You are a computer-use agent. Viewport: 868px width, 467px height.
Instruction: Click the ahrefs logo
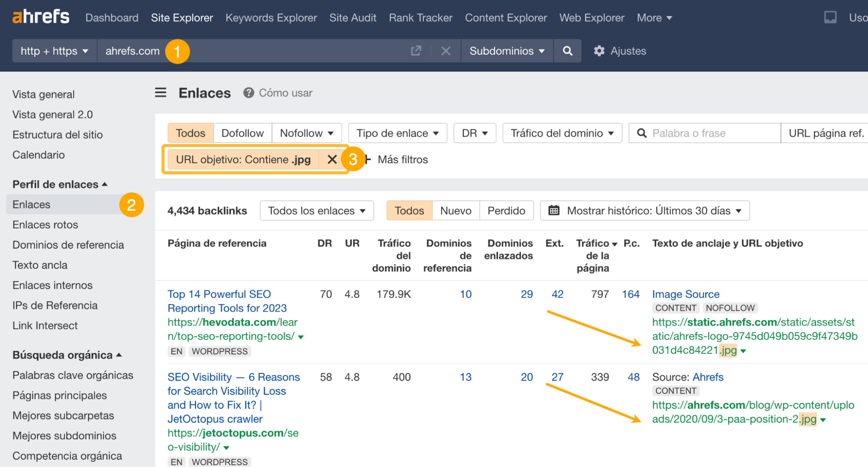click(x=40, y=16)
